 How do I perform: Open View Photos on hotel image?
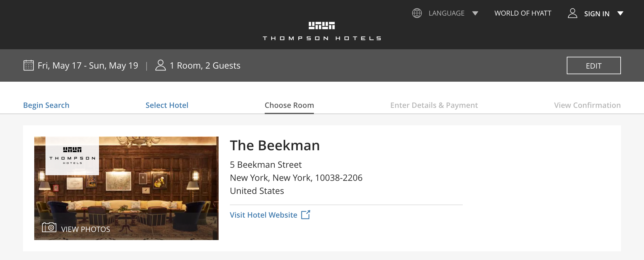[85, 229]
